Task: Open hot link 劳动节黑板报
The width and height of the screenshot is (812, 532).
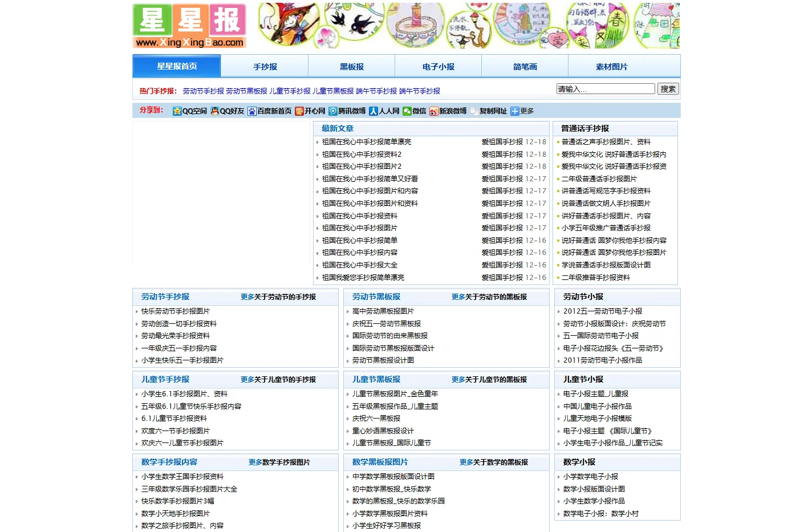Action: point(246,91)
